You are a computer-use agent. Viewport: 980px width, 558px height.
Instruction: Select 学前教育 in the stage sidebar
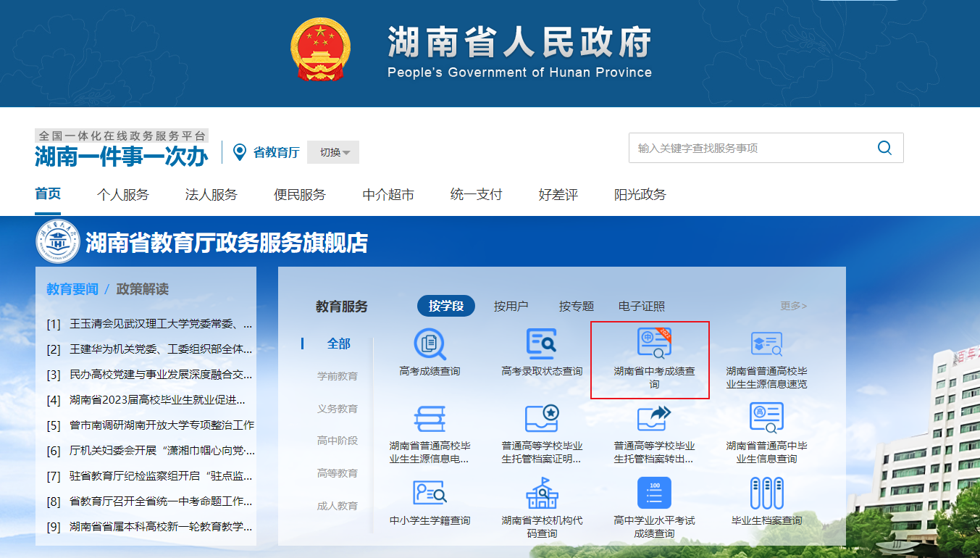coord(338,376)
